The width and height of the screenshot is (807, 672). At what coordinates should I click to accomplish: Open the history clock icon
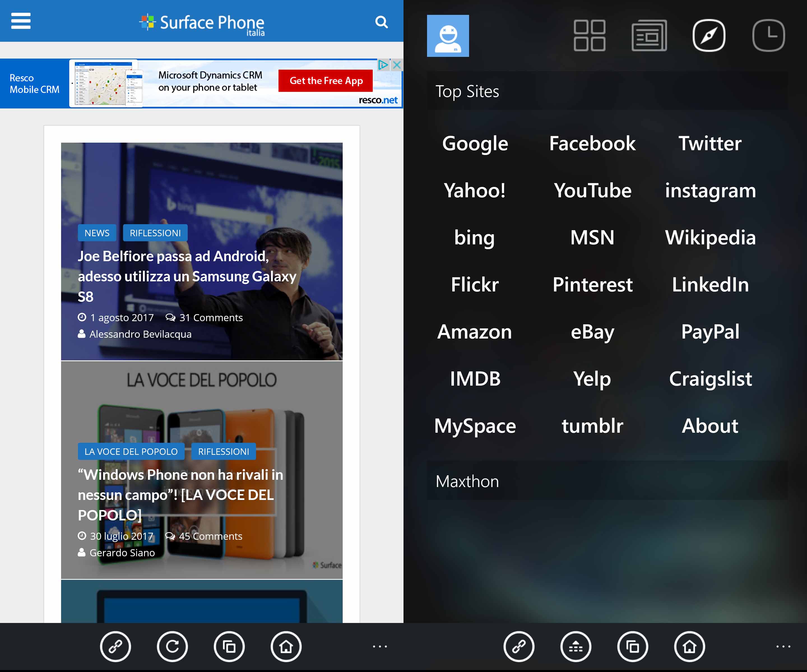(x=769, y=35)
